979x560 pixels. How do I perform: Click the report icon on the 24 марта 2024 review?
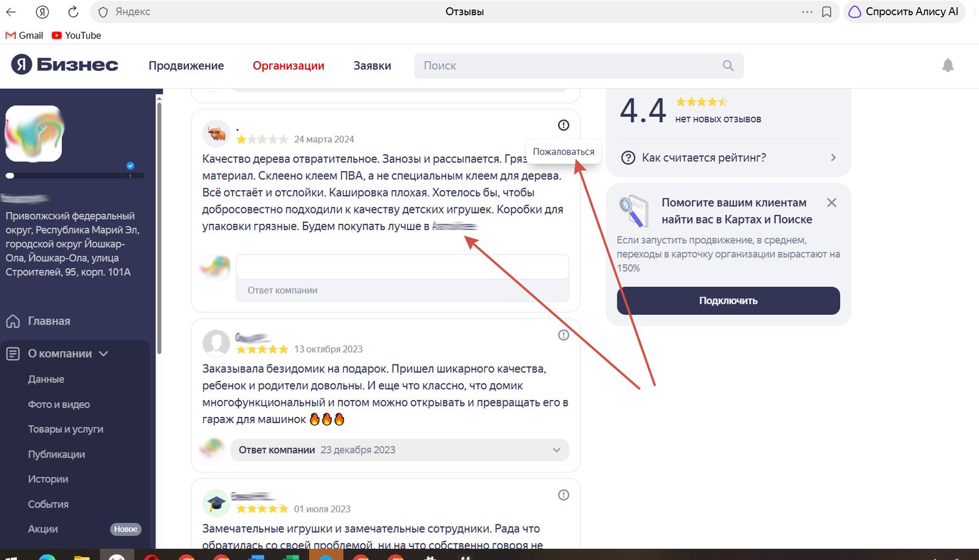564,125
